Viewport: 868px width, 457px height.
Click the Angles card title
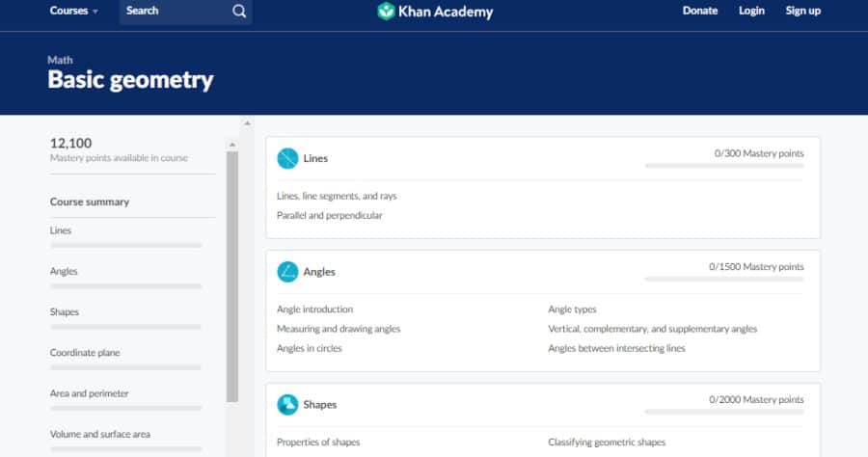(x=319, y=272)
